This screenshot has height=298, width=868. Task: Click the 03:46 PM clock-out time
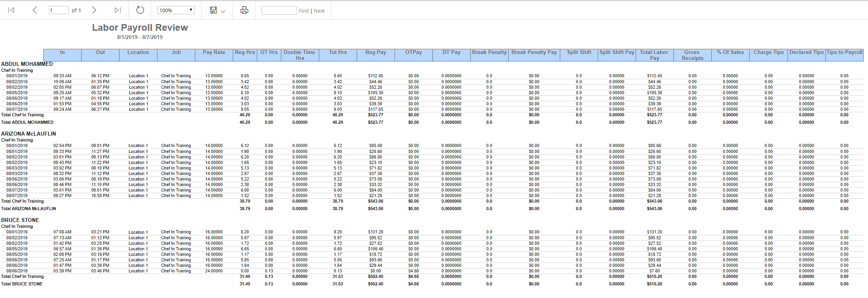click(x=100, y=271)
